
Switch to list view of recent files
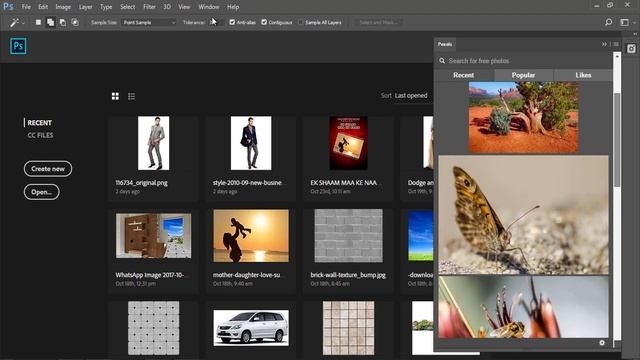click(131, 96)
